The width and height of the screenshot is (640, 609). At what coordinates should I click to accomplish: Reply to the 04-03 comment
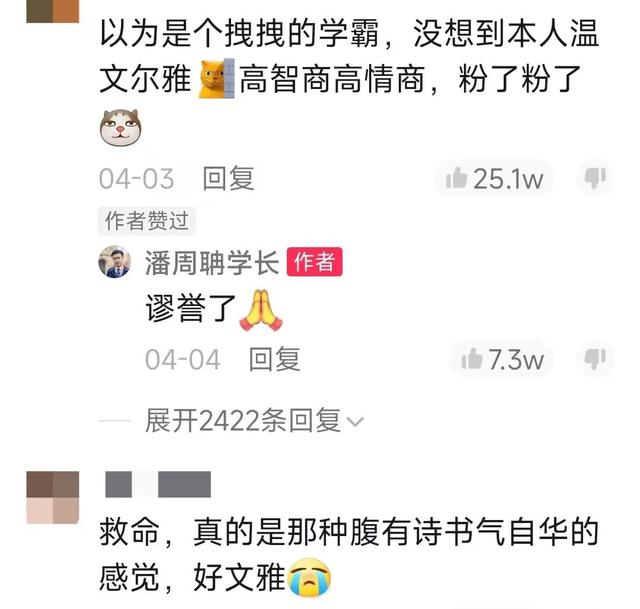pyautogui.click(x=229, y=178)
